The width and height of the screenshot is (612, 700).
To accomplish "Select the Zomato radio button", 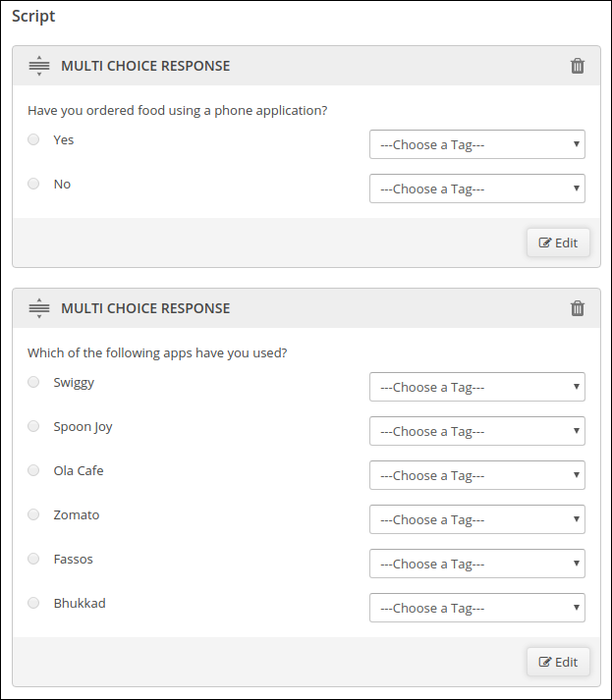I will click(33, 514).
